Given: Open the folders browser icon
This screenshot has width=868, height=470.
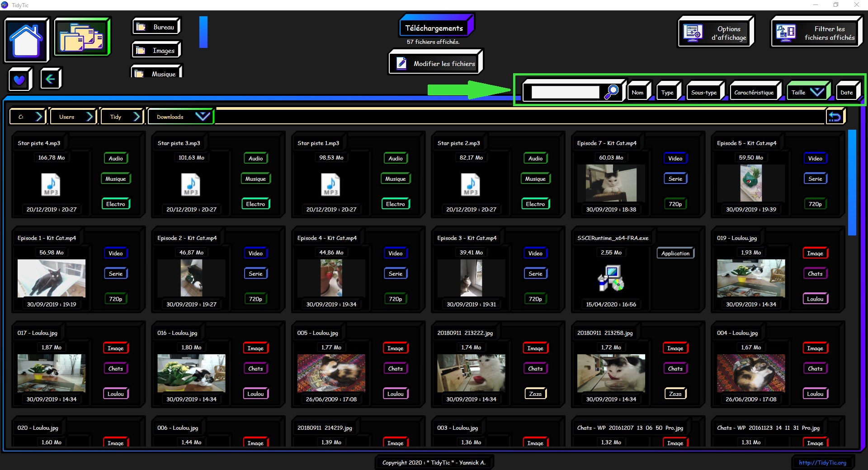Looking at the screenshot, I should click(82, 37).
